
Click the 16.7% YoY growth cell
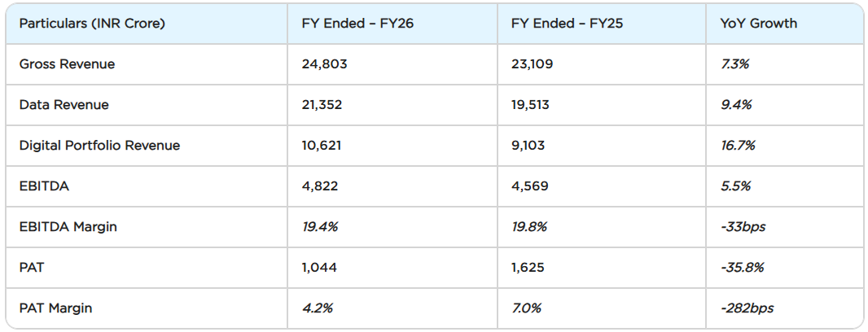(738, 146)
